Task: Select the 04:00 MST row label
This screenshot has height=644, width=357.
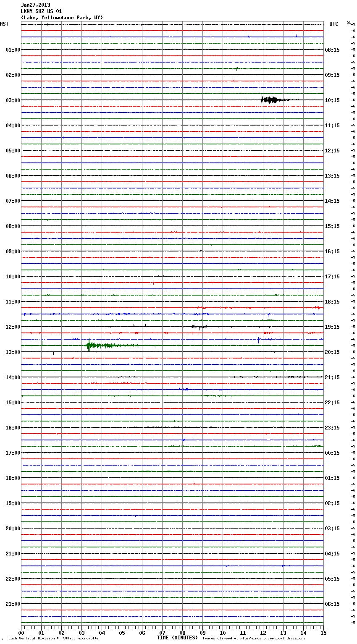Action: point(13,126)
